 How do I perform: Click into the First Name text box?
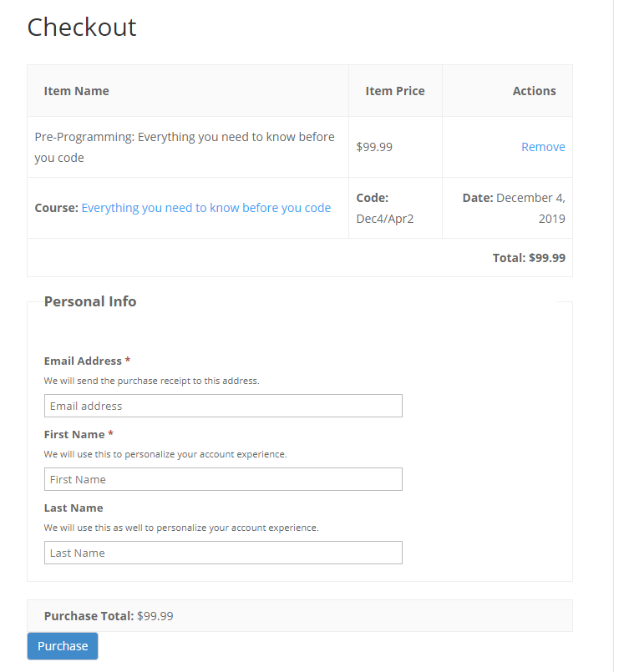coord(223,479)
